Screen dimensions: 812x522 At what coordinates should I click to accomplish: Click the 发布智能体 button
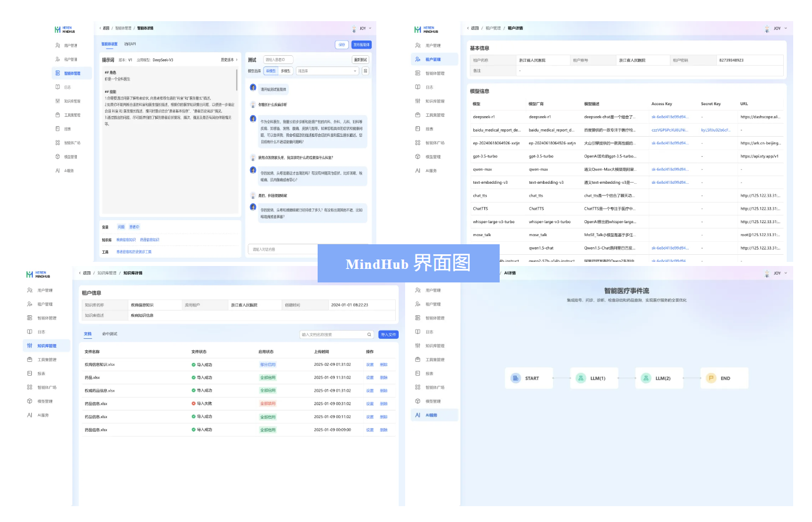(x=362, y=45)
